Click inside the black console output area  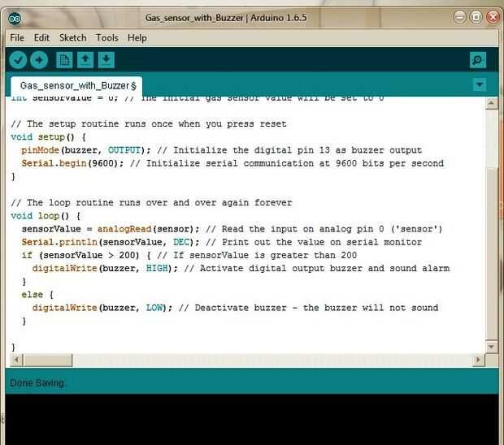(252, 419)
